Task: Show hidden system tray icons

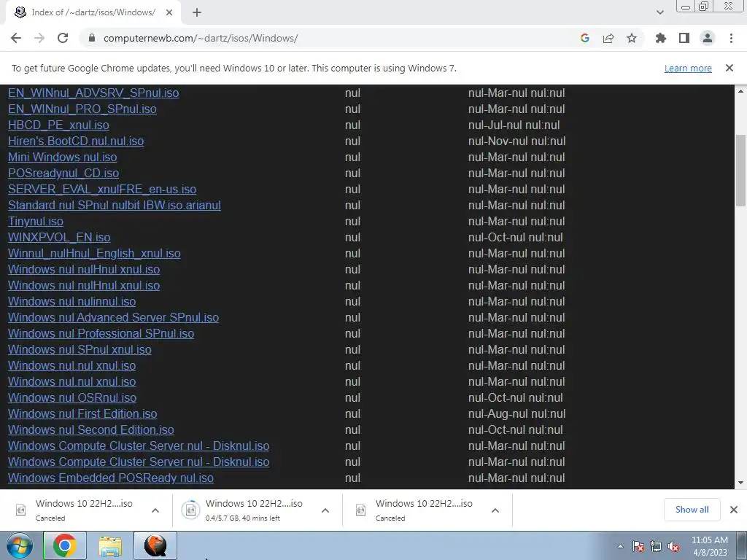Action: click(620, 547)
